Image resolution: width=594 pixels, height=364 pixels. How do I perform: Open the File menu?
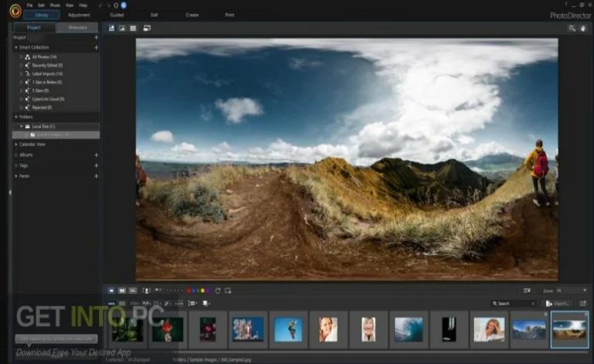coord(29,5)
